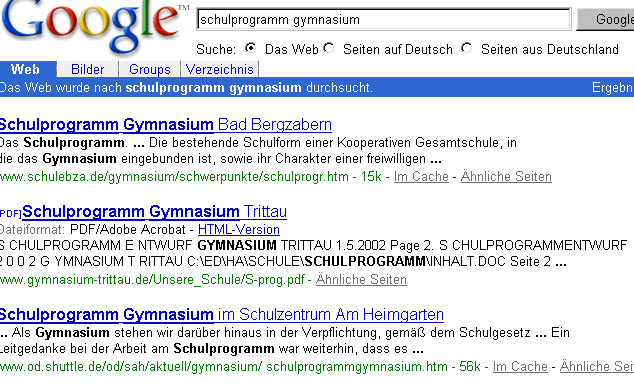Click the Google search button

pyautogui.click(x=605, y=19)
